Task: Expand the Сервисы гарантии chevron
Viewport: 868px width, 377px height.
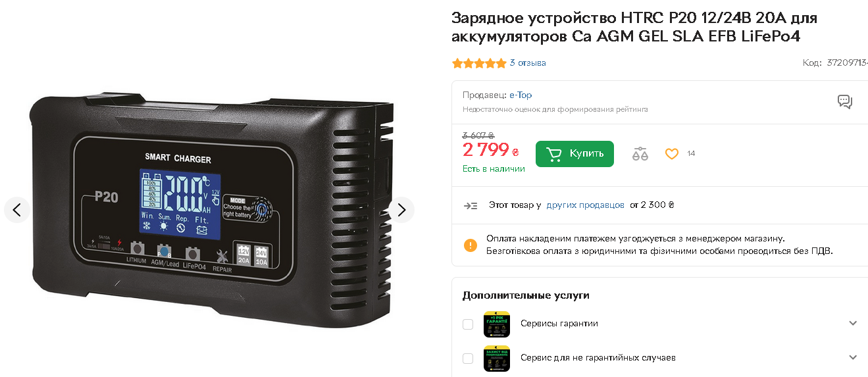Action: coord(853,323)
